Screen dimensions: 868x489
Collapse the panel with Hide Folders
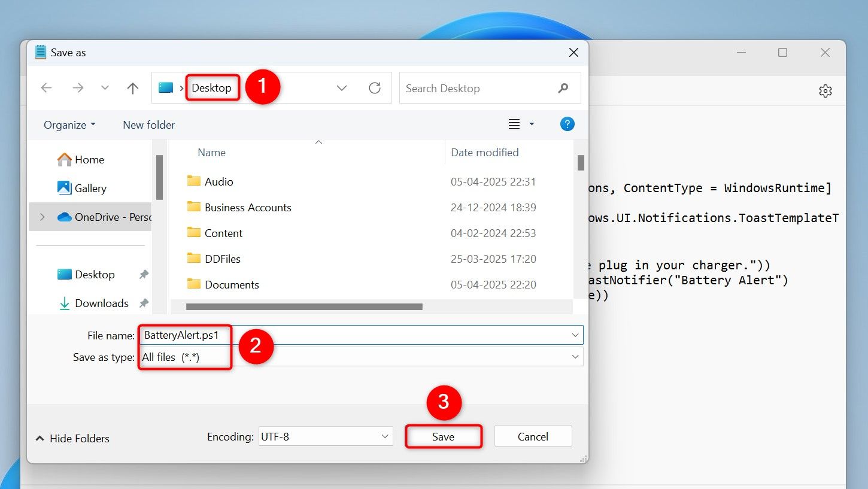[72, 439]
